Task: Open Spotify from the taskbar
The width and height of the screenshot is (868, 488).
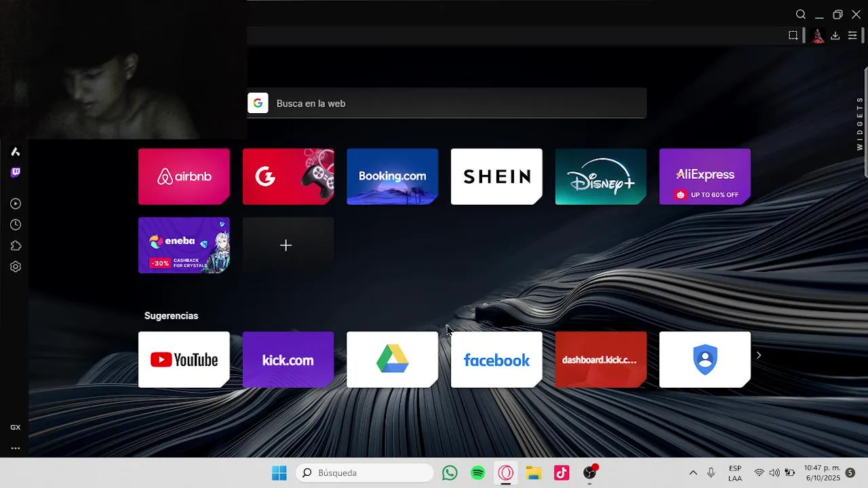Action: coord(478,473)
